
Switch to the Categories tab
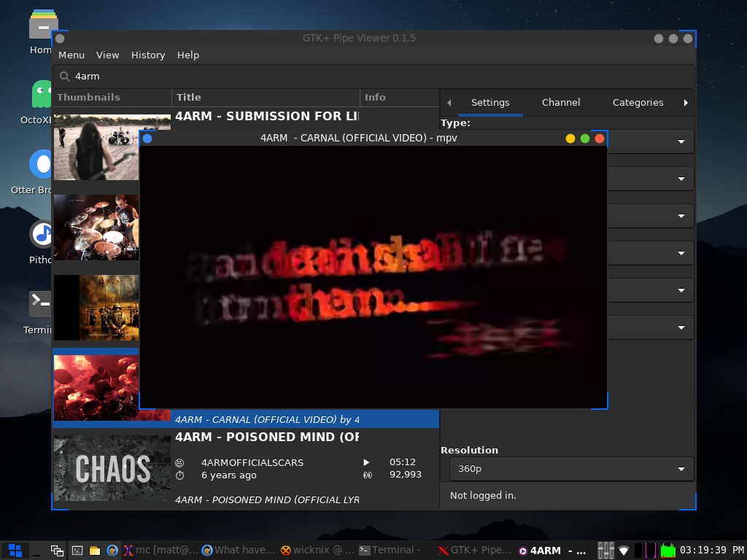(x=638, y=102)
